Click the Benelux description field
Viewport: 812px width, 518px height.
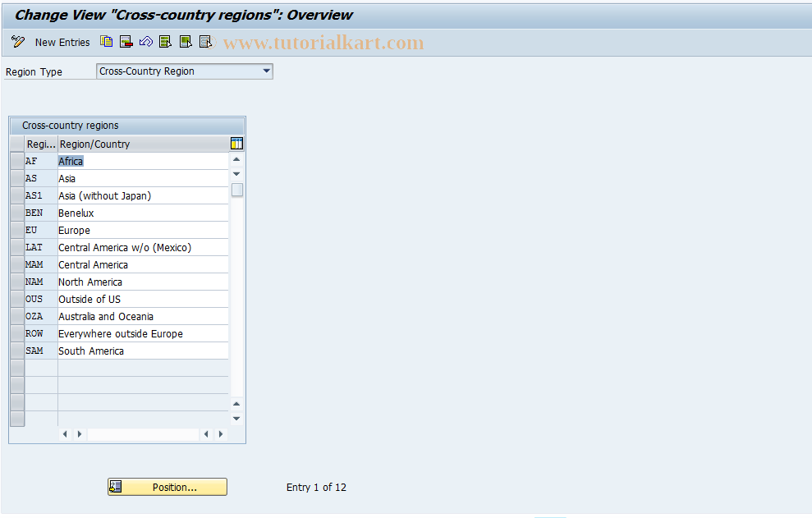coord(143,213)
